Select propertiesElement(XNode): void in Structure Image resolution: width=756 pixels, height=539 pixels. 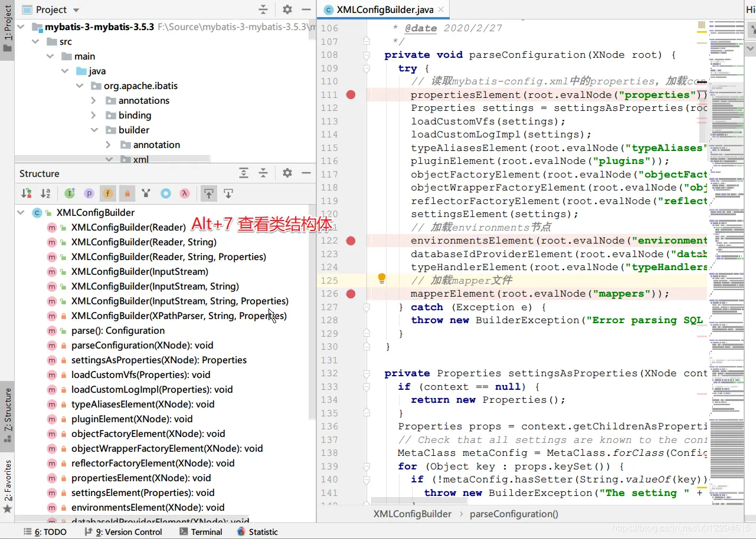point(141,478)
